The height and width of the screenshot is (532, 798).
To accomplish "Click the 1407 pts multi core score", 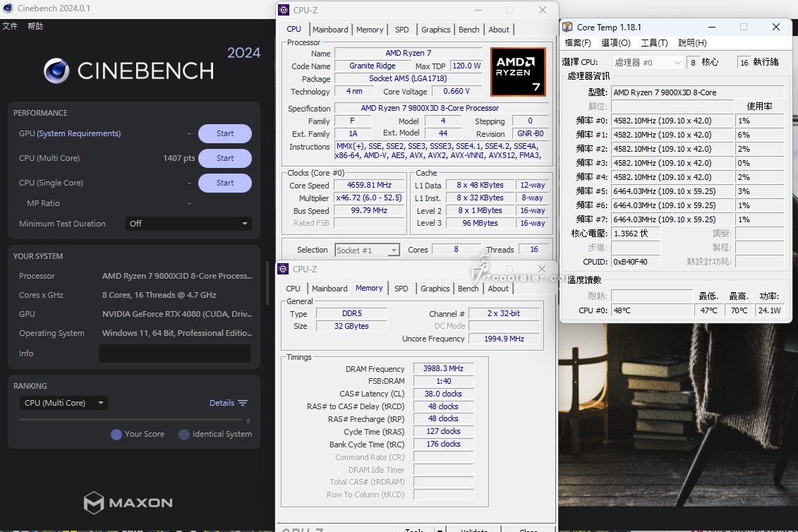I will point(179,158).
